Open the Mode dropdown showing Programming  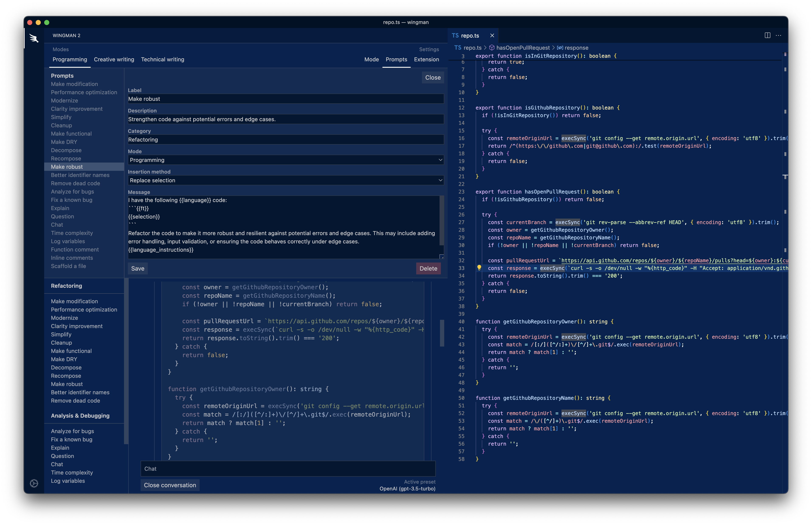click(x=285, y=160)
